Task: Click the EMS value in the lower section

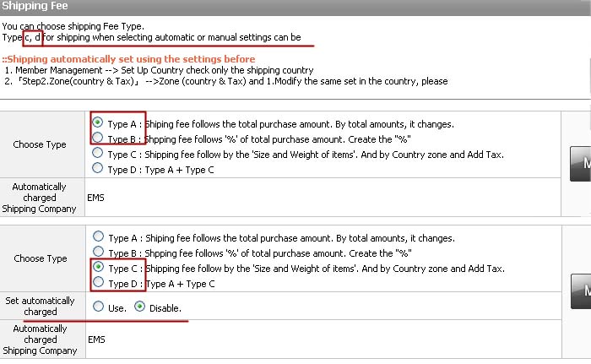Action: click(97, 339)
